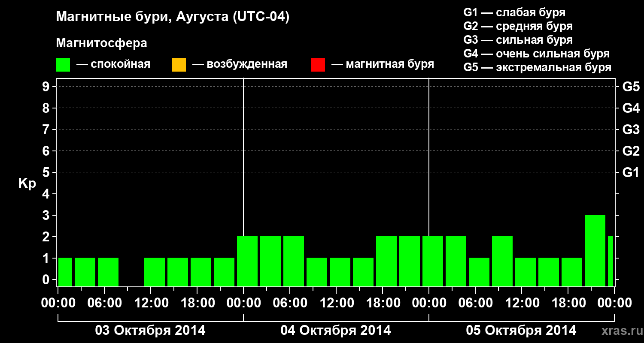This screenshot has width=644, height=343.
Task: Select the line G4 — очень сильная буря
Action: pyautogui.click(x=537, y=54)
